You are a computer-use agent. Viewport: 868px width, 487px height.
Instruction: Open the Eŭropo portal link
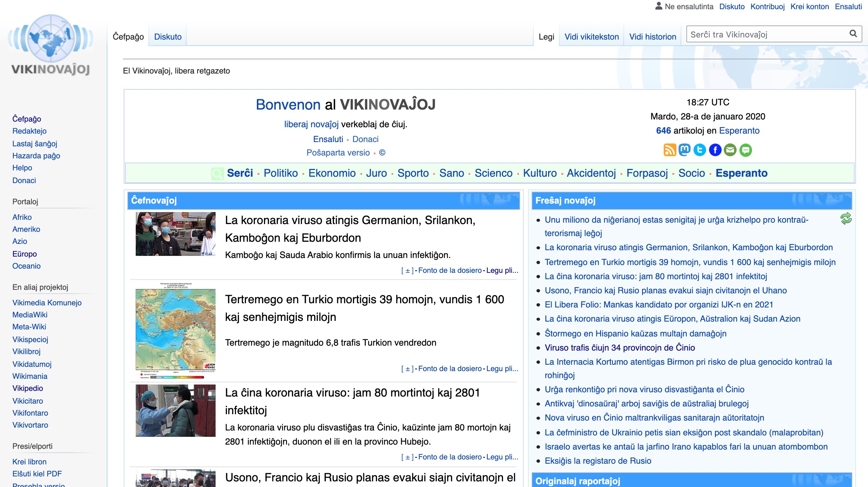(24, 254)
